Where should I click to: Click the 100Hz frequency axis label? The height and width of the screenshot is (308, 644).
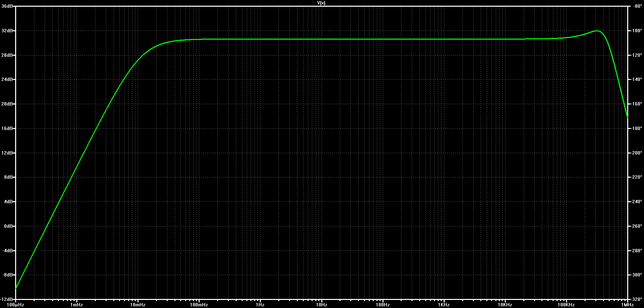tap(383, 305)
